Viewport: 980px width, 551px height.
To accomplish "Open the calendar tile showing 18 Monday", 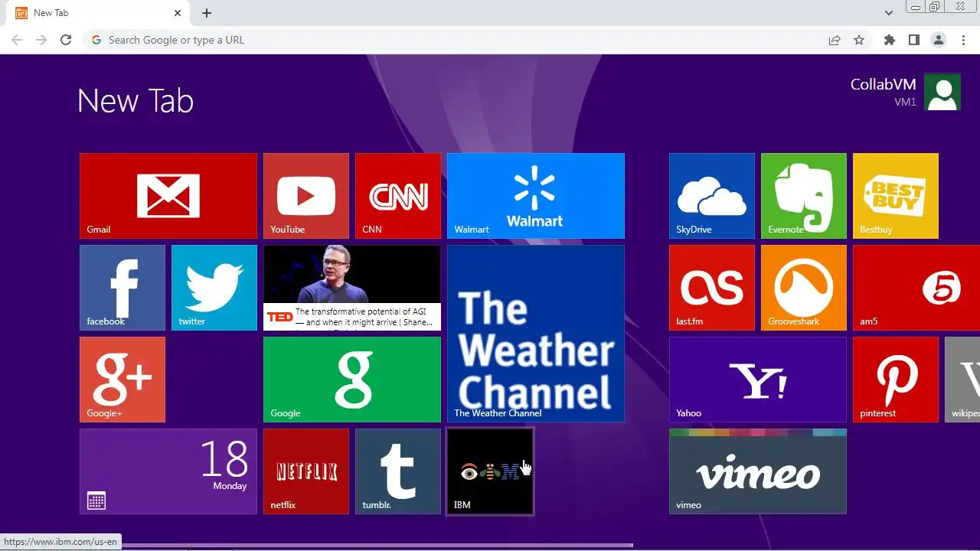I will coord(168,471).
